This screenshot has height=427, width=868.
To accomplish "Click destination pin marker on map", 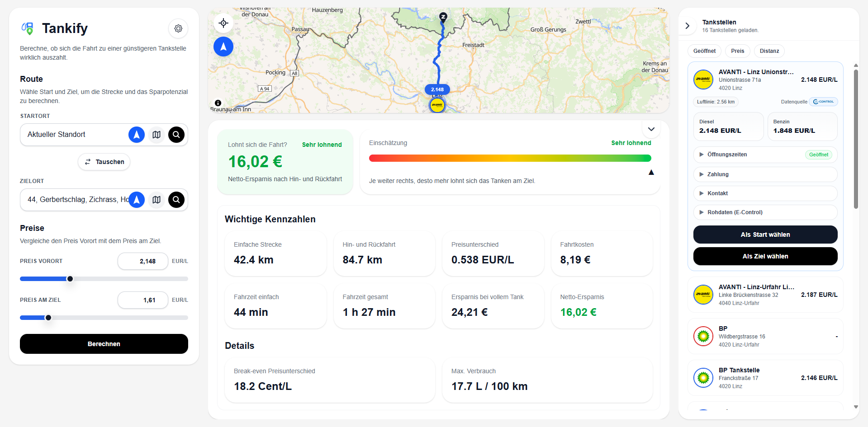I will click(x=443, y=17).
